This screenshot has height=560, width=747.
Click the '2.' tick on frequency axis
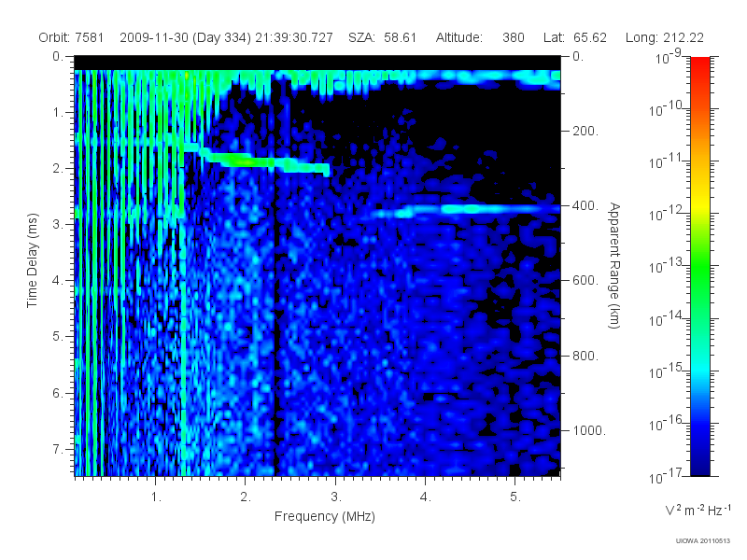[246, 497]
